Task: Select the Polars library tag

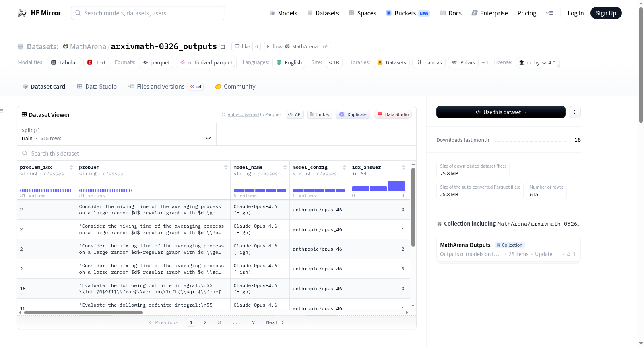Action: 463,62
